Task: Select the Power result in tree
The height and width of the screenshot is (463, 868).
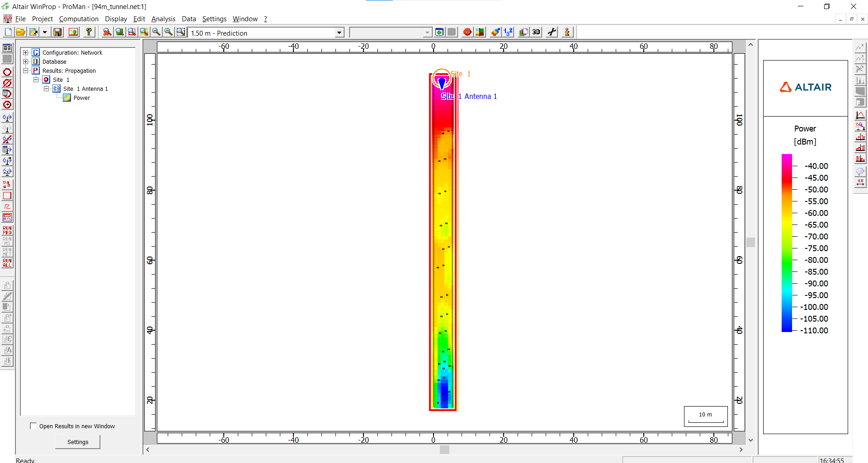Action: 82,98
